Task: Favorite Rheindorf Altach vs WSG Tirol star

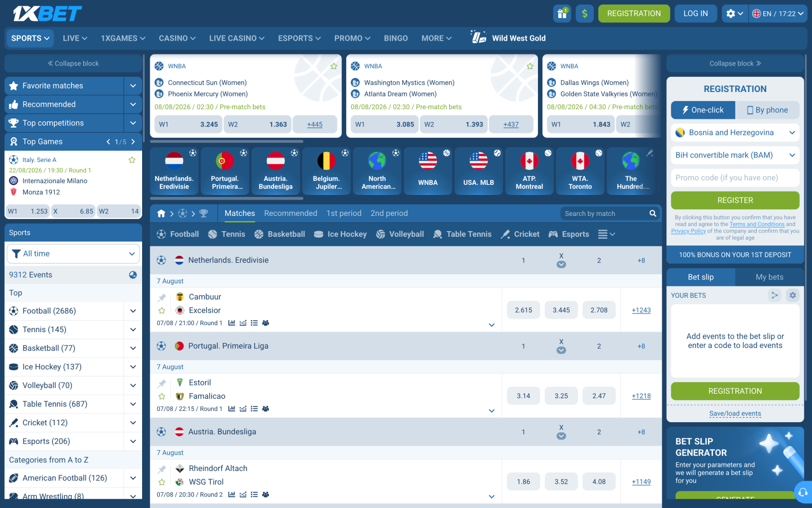Action: click(162, 482)
